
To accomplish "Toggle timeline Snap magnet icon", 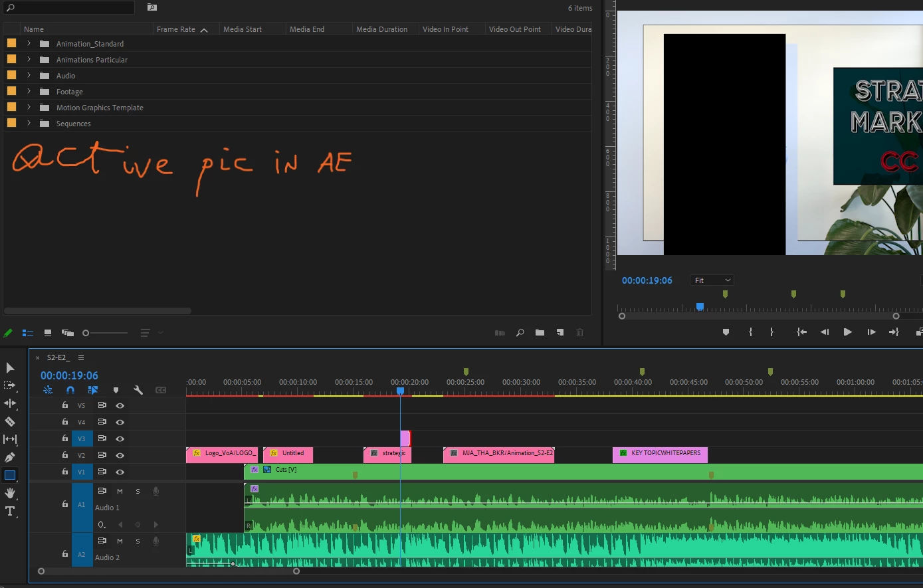I will coord(70,390).
